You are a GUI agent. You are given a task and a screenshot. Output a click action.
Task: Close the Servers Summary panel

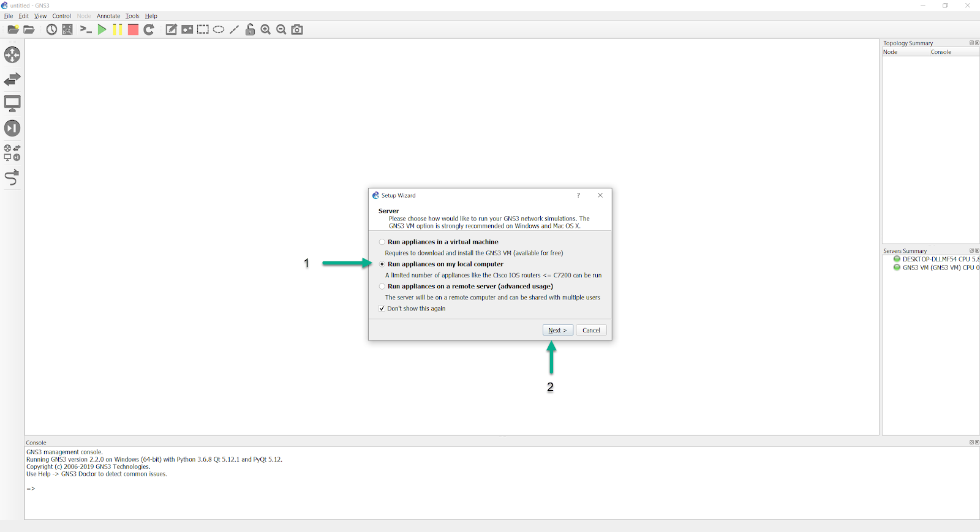[x=977, y=250]
